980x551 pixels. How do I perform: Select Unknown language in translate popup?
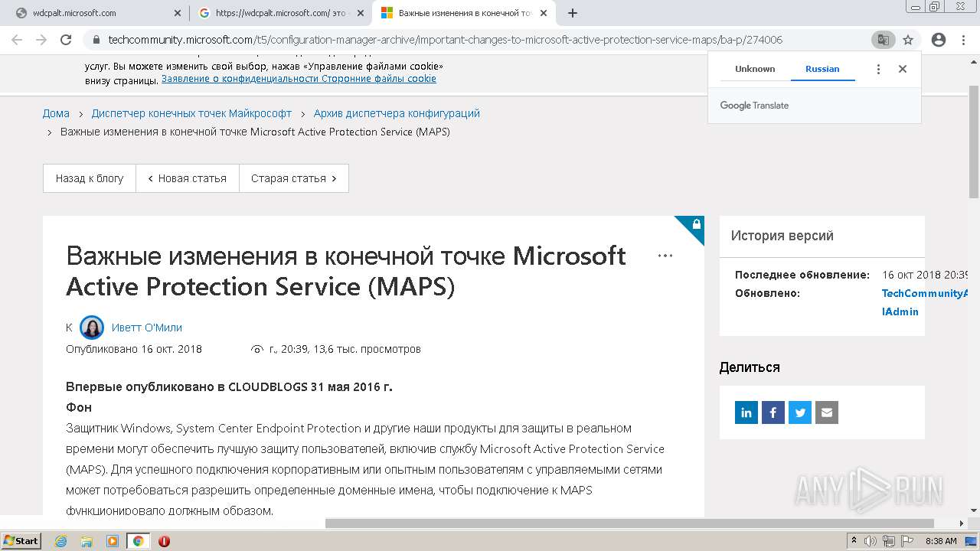[755, 69]
